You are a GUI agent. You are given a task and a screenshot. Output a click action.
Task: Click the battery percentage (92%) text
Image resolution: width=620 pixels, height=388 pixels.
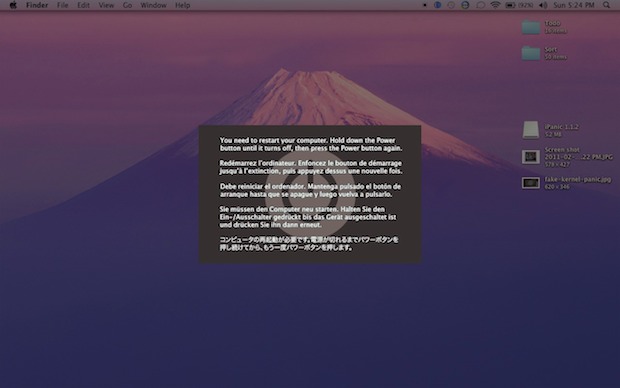[x=525, y=5]
